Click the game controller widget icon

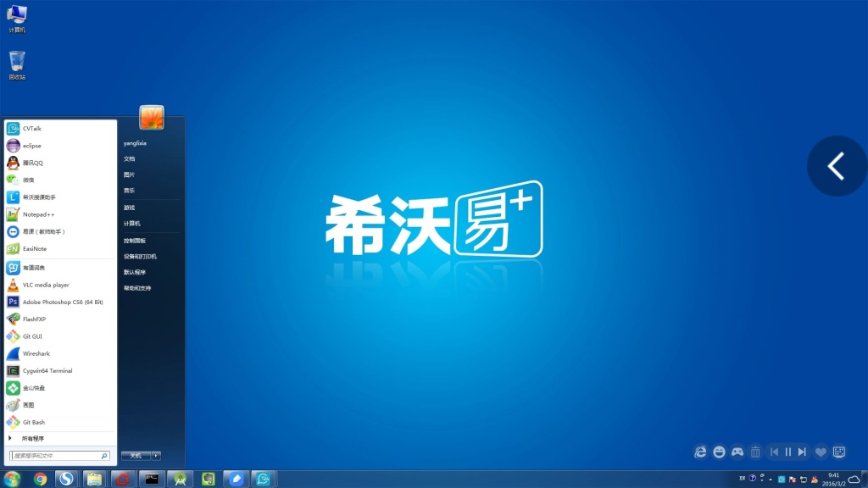coord(737,452)
